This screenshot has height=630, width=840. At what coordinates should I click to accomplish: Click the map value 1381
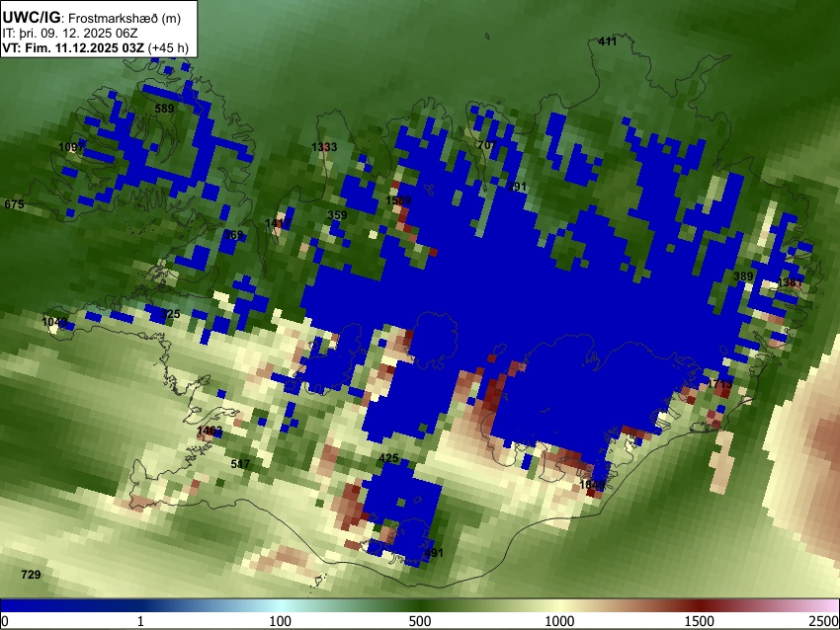791,282
